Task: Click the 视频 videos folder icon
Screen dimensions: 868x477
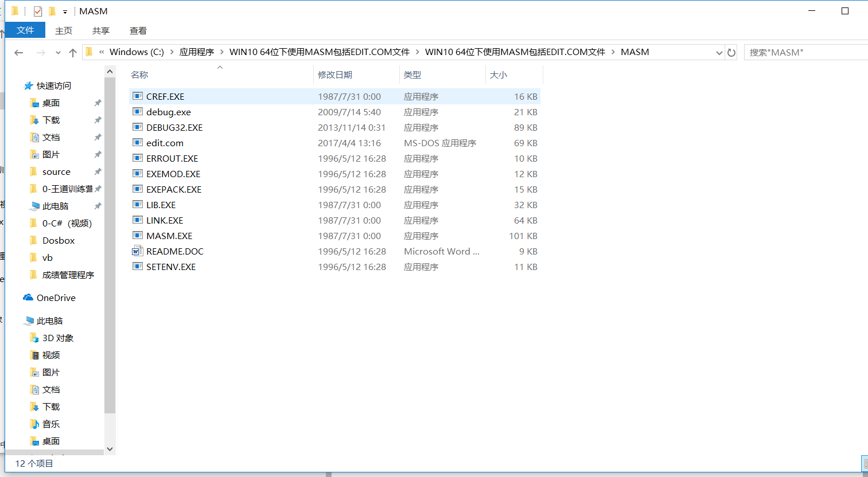Action: point(34,355)
